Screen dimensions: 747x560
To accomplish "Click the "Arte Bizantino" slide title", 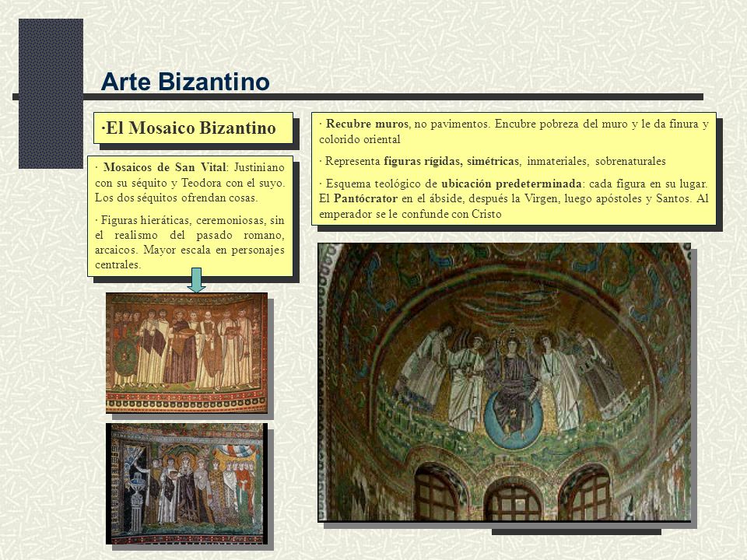I will click(185, 82).
